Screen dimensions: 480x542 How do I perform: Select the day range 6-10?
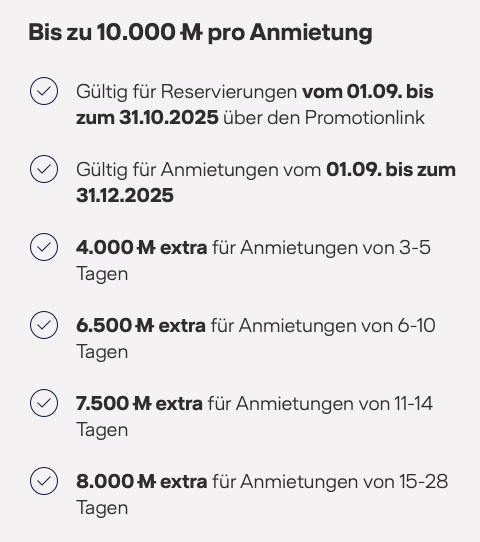(416, 326)
